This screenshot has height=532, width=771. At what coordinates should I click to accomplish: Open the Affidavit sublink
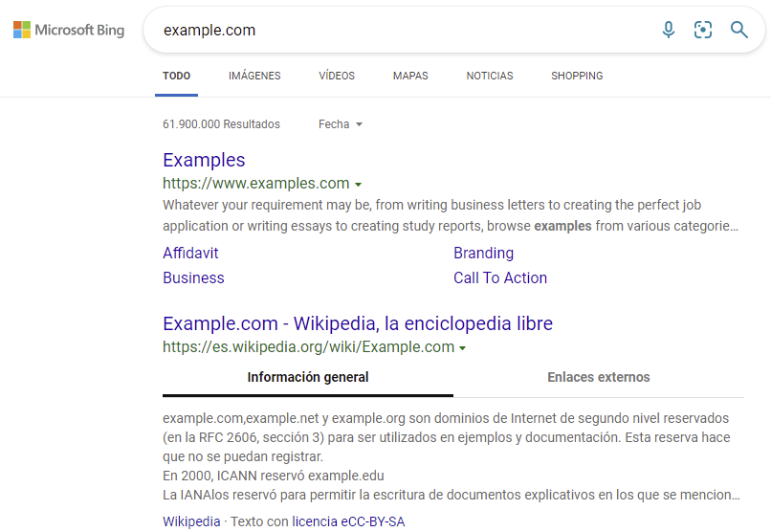click(x=190, y=253)
